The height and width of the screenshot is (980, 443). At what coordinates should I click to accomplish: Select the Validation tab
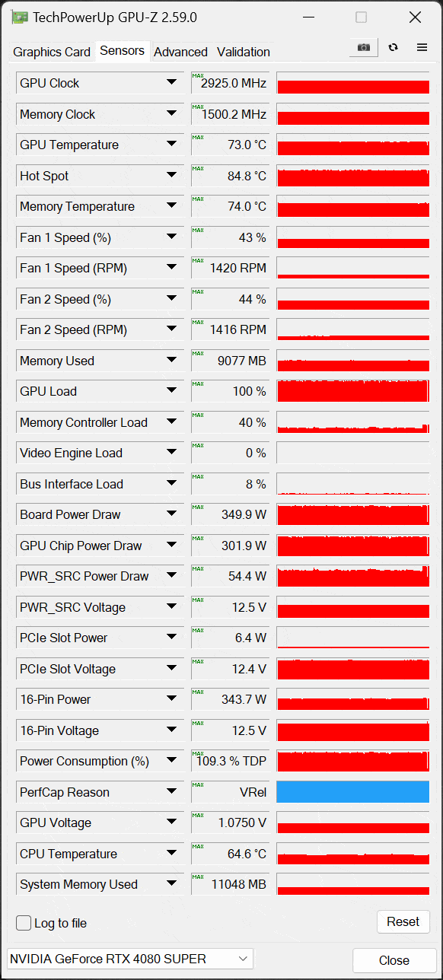244,52
